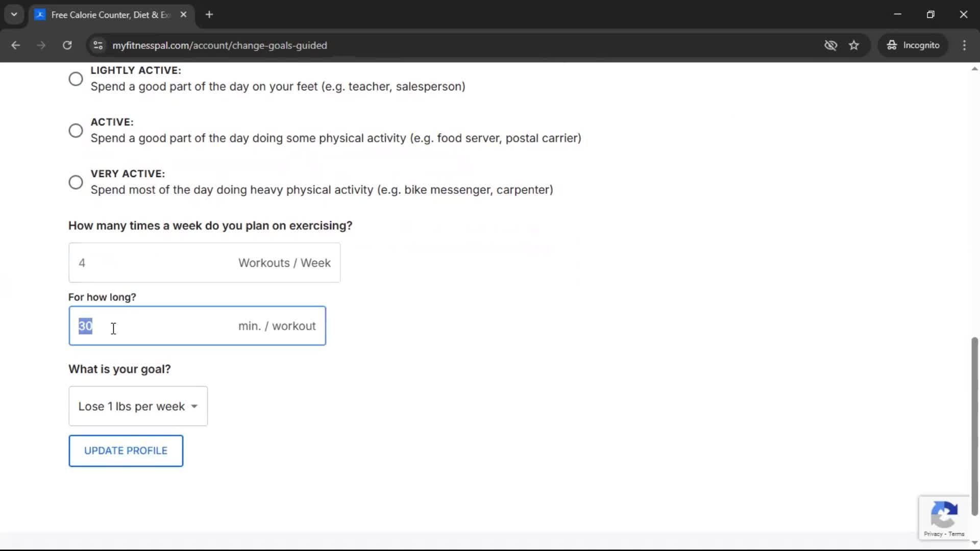Click the page vertical scrollbar thumb
Screen dimensions: 980x551
point(974,426)
